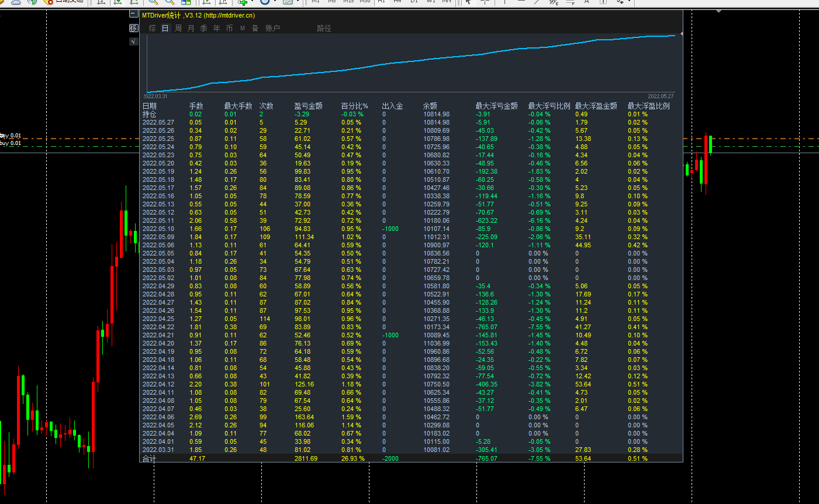
Task: Toggle the √ checkmark box beside the chart
Action: pyautogui.click(x=133, y=41)
